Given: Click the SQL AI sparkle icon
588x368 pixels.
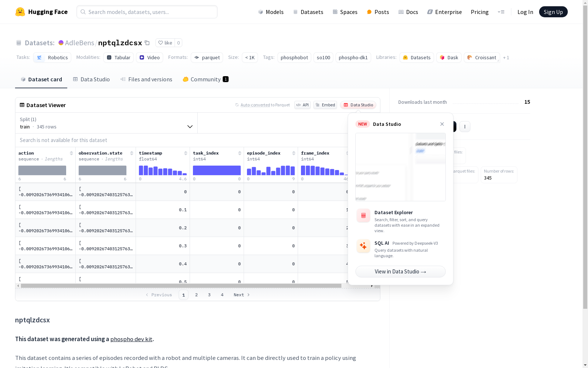Looking at the screenshot, I should pos(363,246).
